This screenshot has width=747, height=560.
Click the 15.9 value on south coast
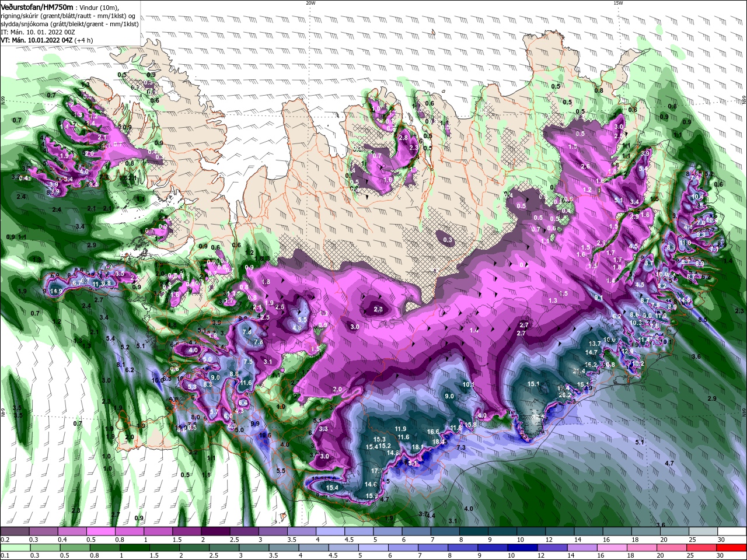coord(371,496)
